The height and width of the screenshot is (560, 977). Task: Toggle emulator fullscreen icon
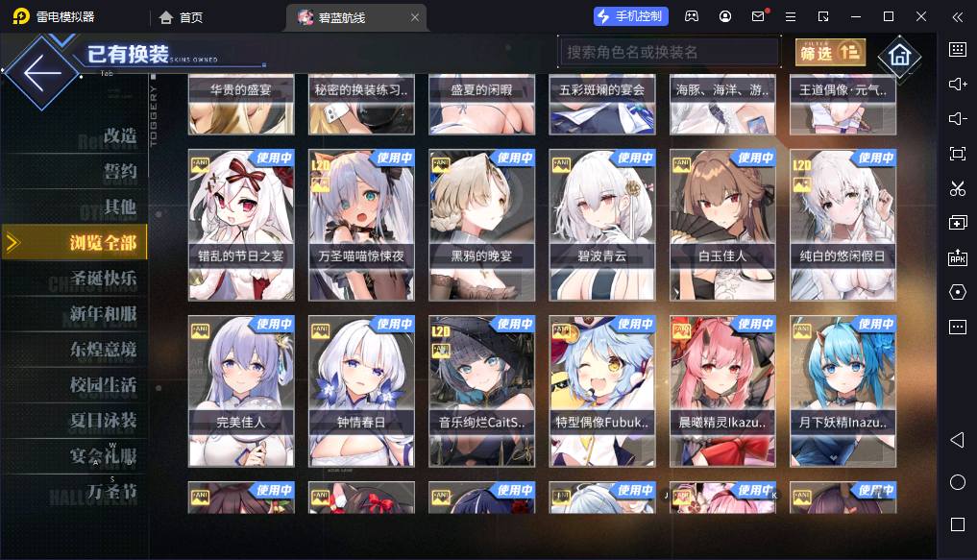point(958,154)
